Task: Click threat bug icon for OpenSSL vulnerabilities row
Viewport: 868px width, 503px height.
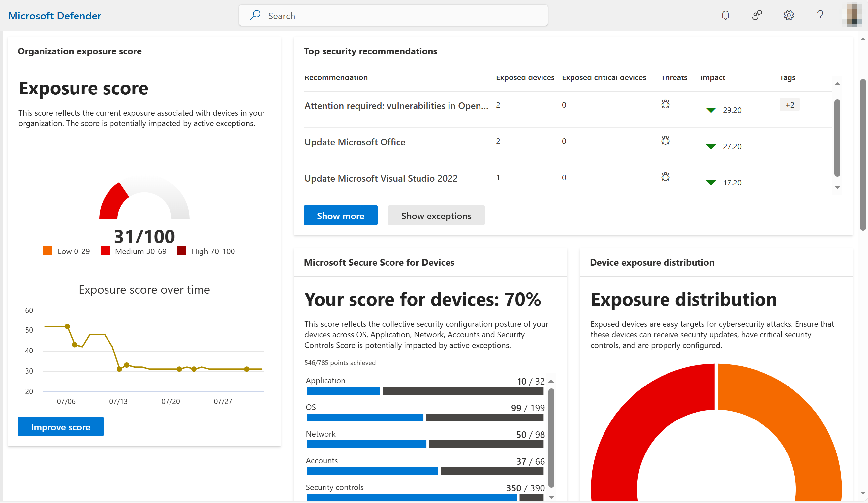Action: click(666, 104)
